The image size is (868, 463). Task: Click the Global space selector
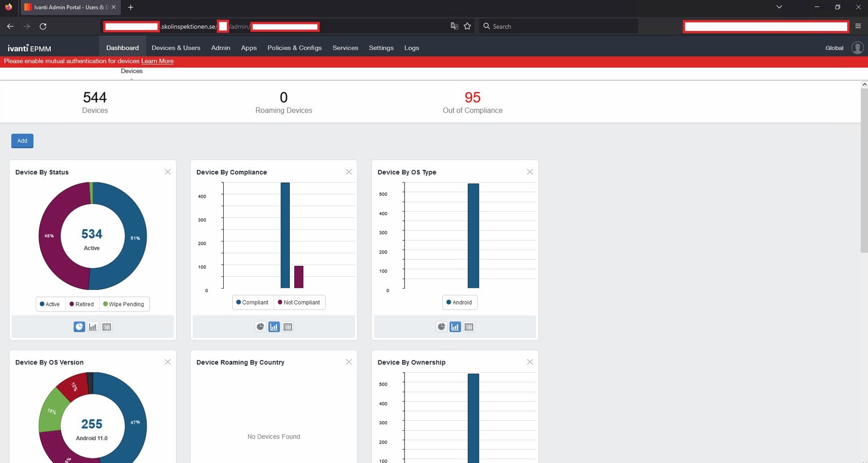[834, 48]
